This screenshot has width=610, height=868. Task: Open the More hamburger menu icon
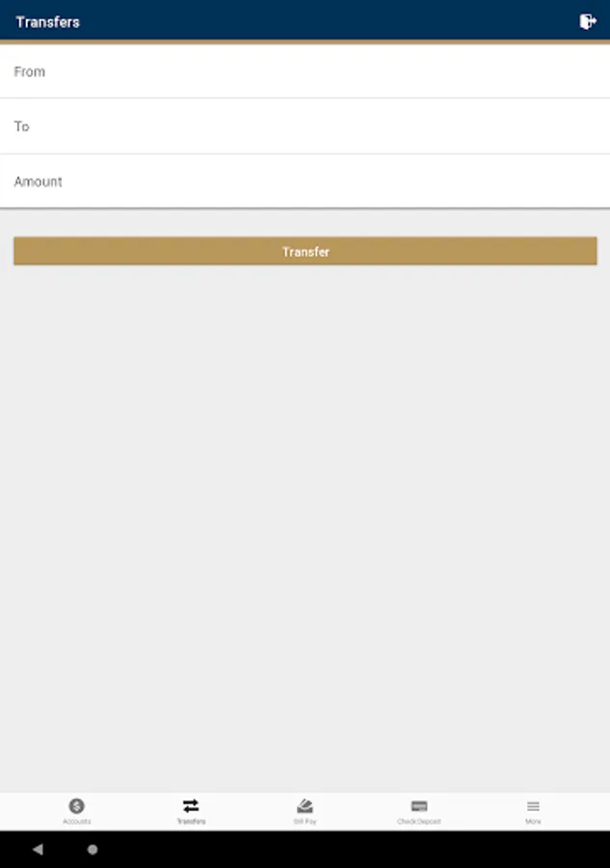[533, 806]
